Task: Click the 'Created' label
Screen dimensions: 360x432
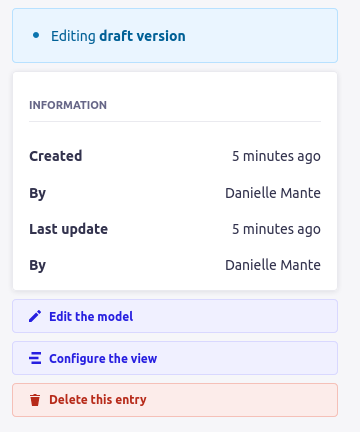Action: 56,156
